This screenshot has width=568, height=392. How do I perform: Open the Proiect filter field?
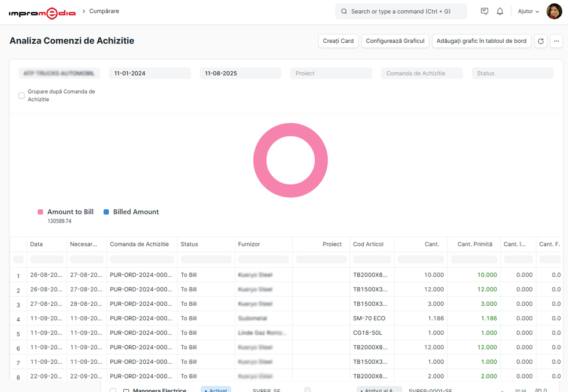[x=331, y=73]
